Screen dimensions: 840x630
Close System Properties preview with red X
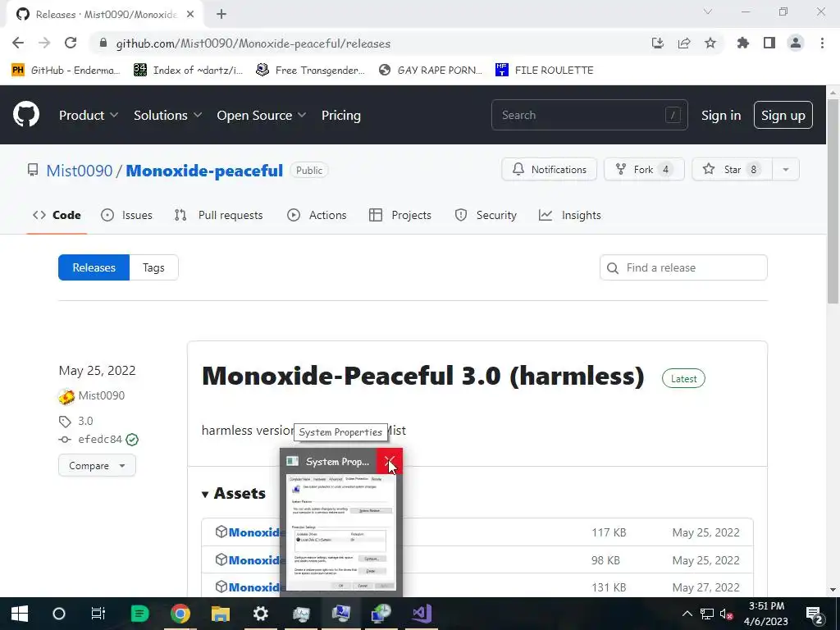coord(390,461)
